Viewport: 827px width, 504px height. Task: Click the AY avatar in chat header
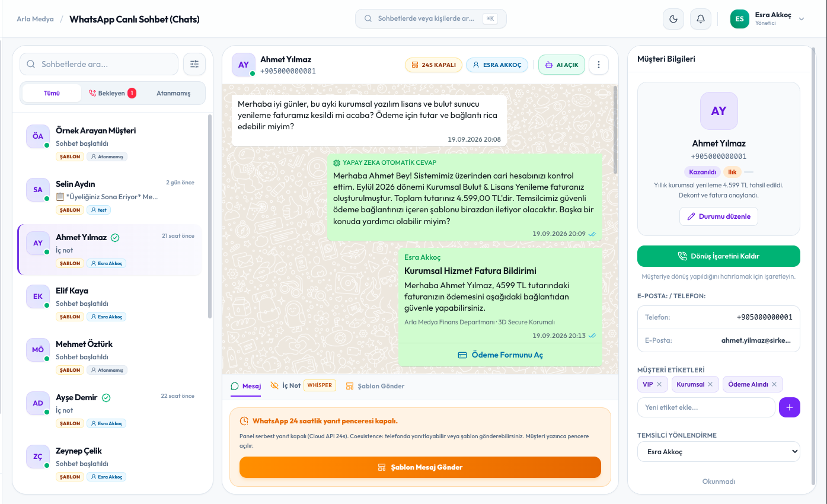244,65
